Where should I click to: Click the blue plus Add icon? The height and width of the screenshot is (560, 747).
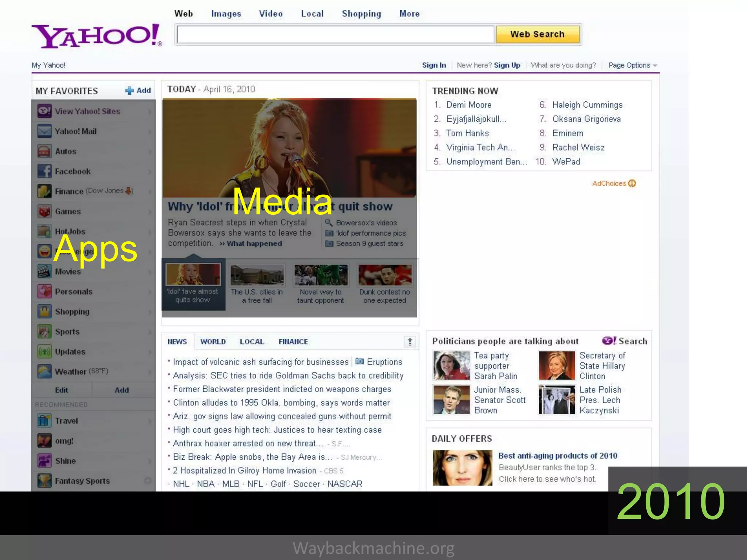point(129,90)
